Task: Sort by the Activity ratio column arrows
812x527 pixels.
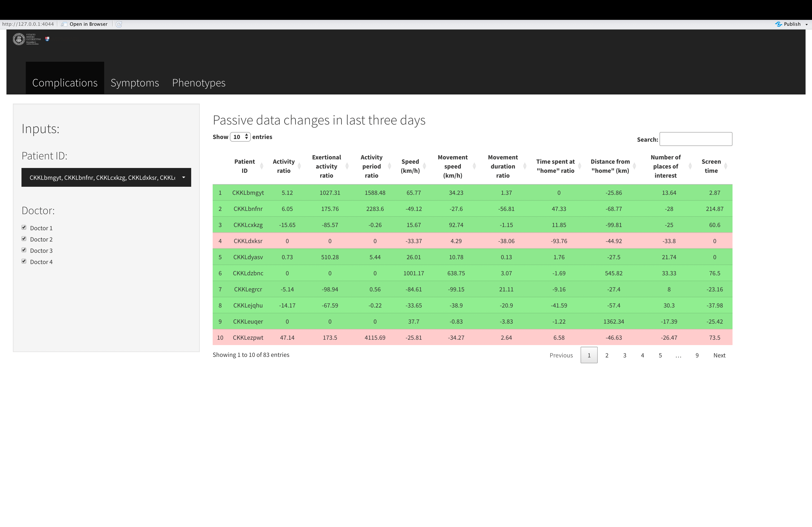Action: tap(299, 166)
